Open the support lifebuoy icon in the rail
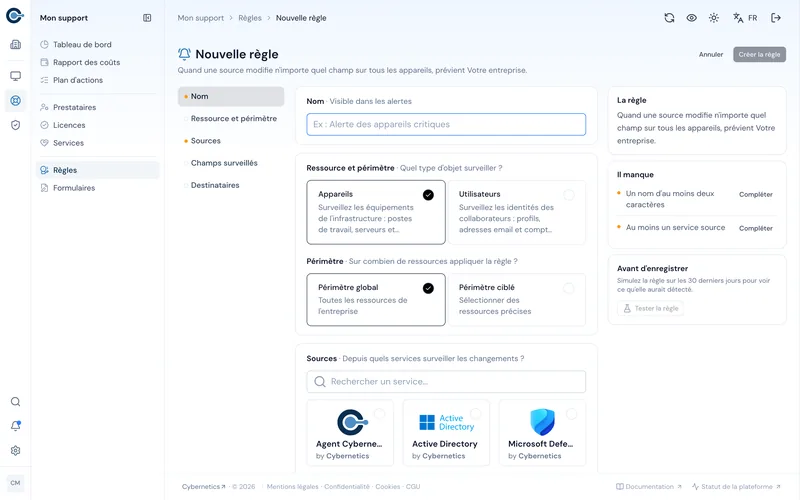Screen dimensions: 800x500 coord(15,101)
